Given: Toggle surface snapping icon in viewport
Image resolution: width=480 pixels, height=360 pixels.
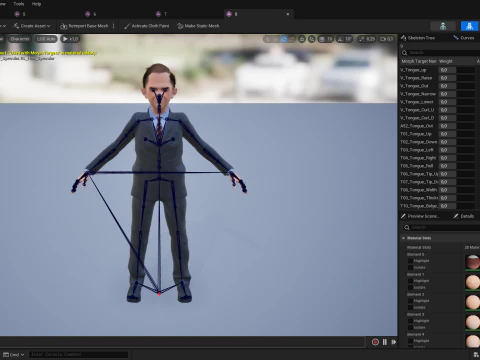Looking at the screenshot, I should click(x=311, y=39).
